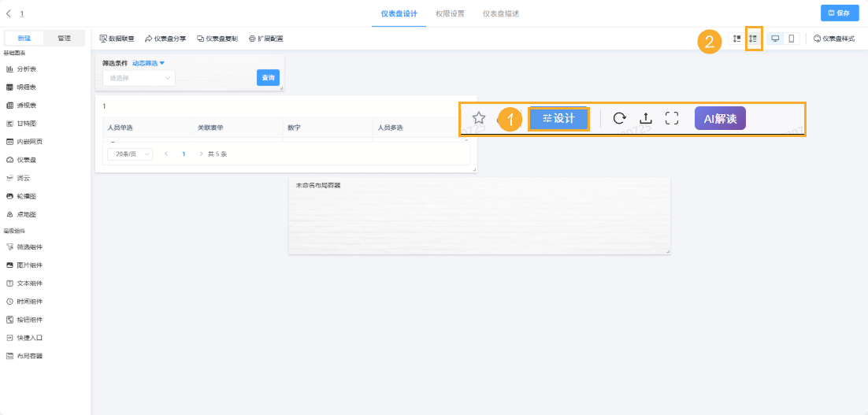This screenshot has height=415, width=868.
Task: Add a 图片组件 image component
Action: click(x=24, y=265)
